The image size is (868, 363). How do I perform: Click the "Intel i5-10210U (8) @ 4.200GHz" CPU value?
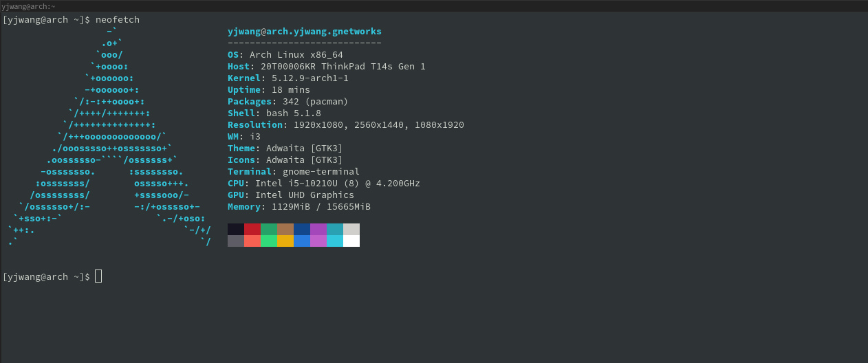point(338,184)
